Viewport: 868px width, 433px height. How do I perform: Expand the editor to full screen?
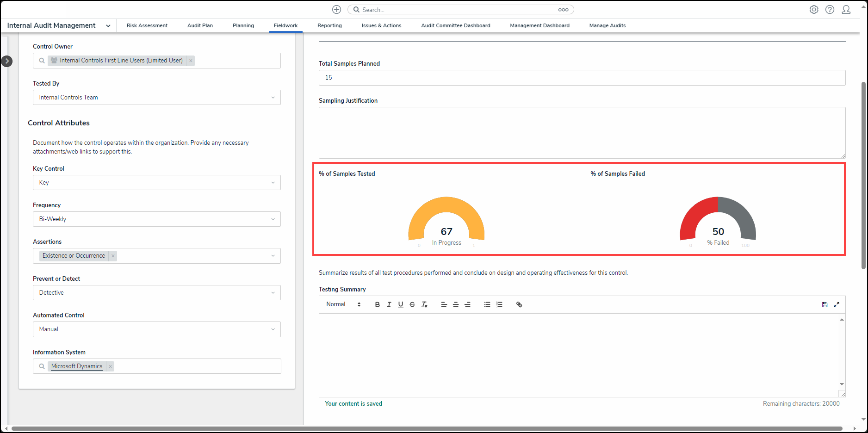point(837,304)
